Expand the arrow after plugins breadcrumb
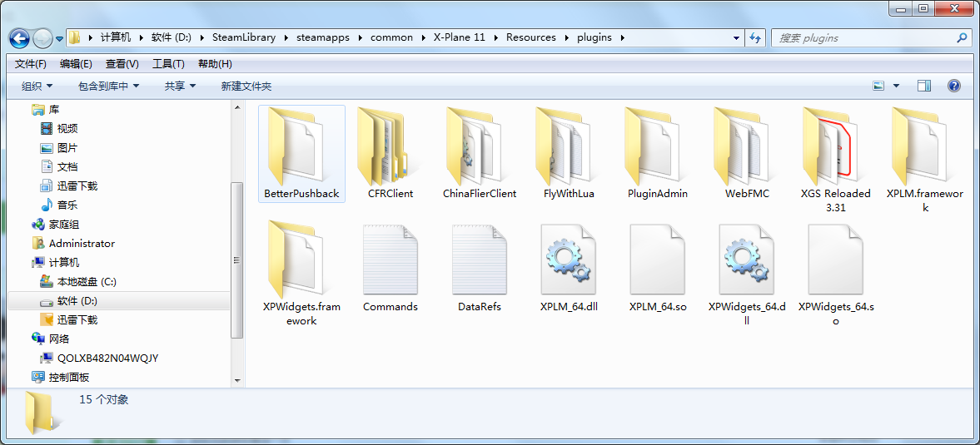The width and height of the screenshot is (980, 445). (621, 37)
